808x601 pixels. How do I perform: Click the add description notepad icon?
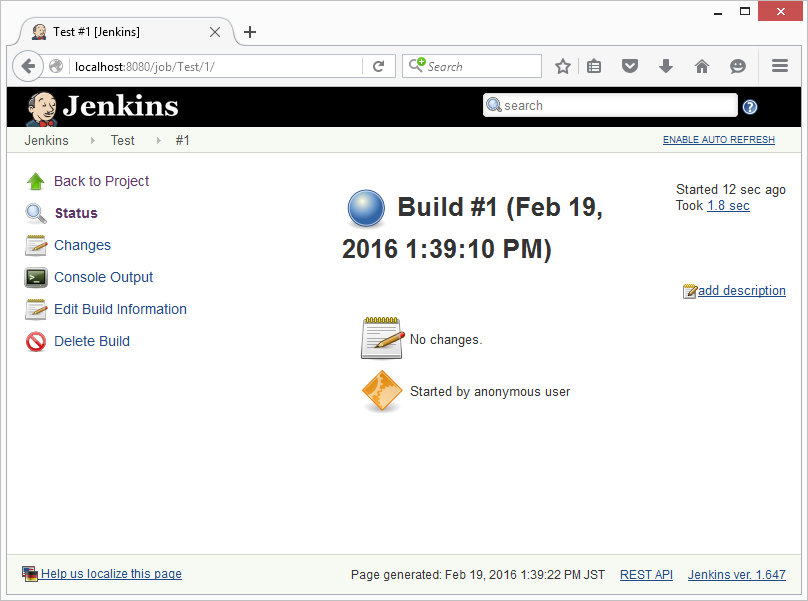689,291
